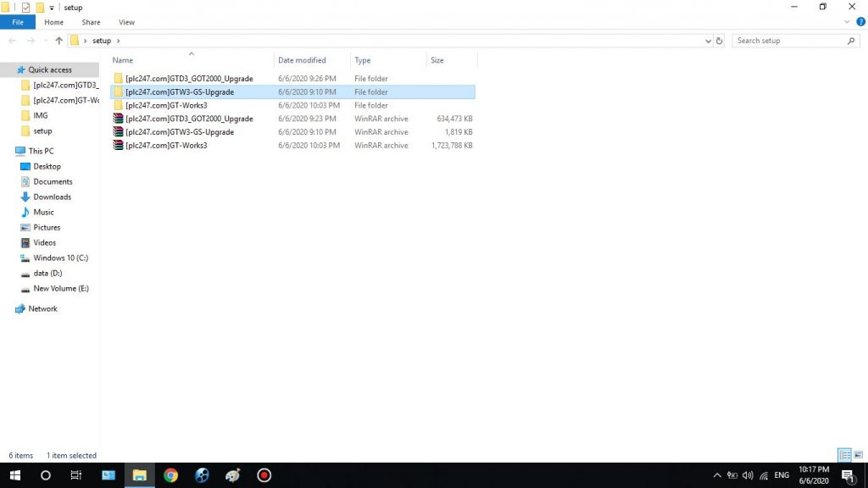Open Music in navigation pane

click(x=43, y=212)
